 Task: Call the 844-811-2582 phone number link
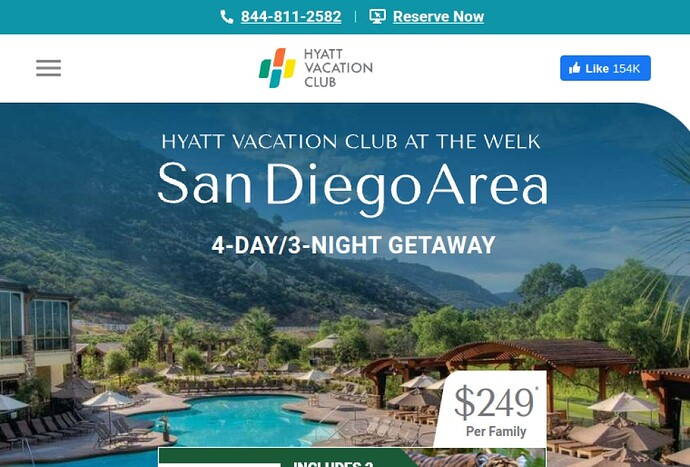click(291, 17)
